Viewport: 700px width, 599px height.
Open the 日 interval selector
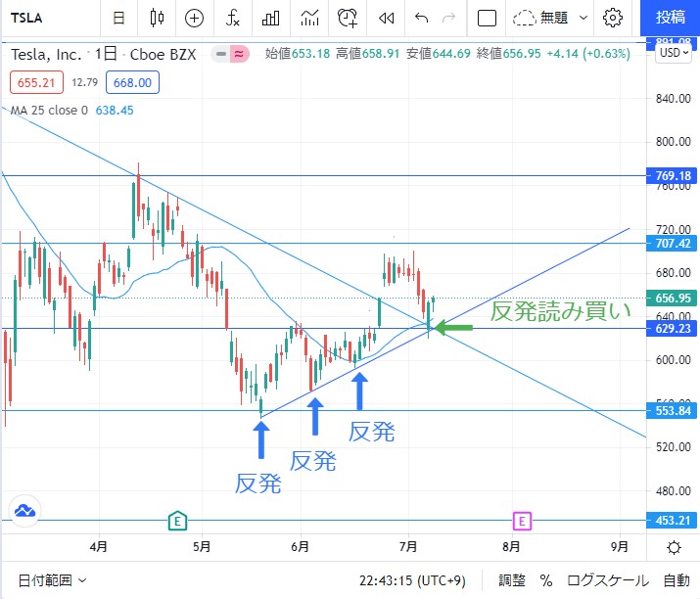[x=118, y=18]
